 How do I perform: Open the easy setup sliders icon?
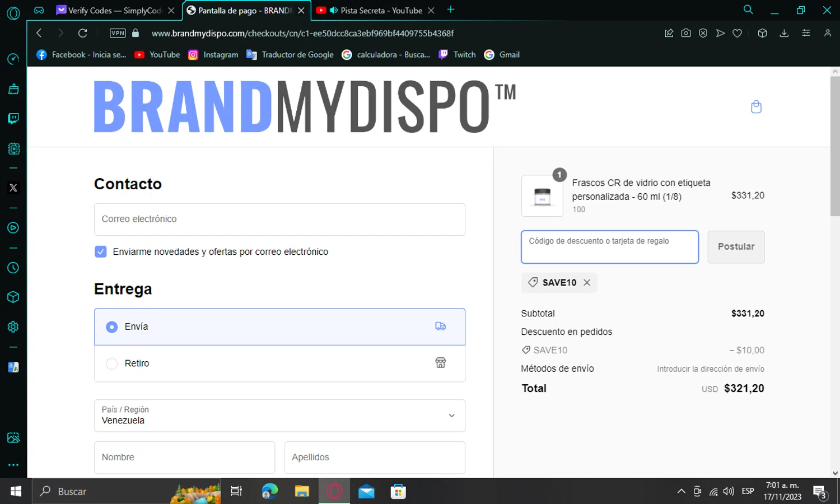pyautogui.click(x=806, y=33)
